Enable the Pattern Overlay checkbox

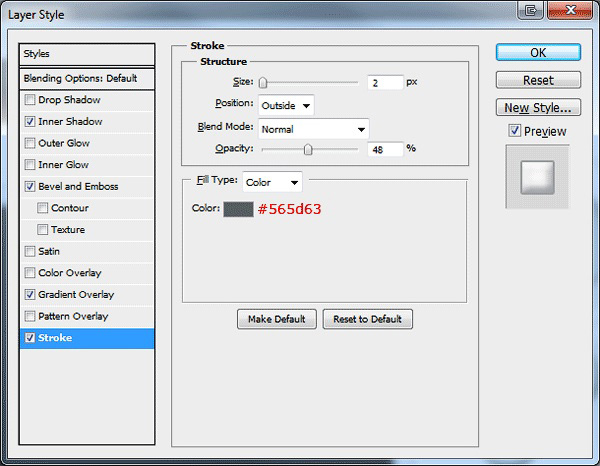(30, 316)
